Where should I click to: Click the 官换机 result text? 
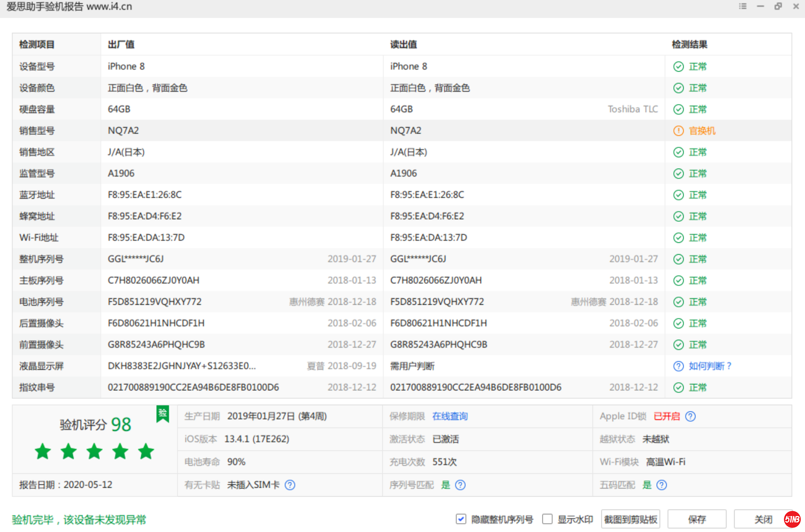[x=702, y=131]
